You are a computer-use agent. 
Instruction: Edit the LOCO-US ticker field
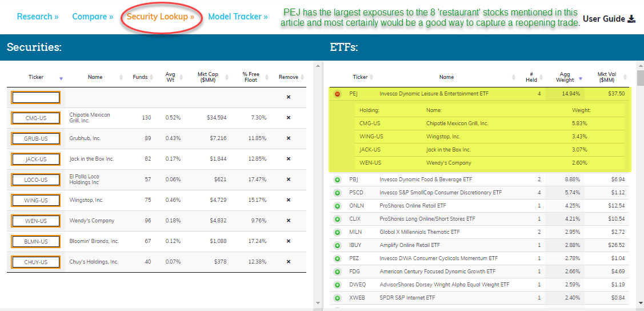tap(36, 180)
